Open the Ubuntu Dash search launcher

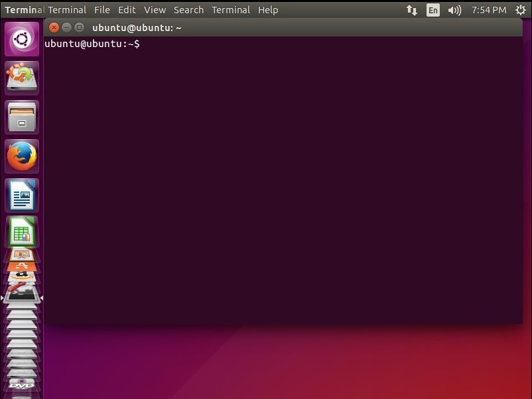[22, 39]
